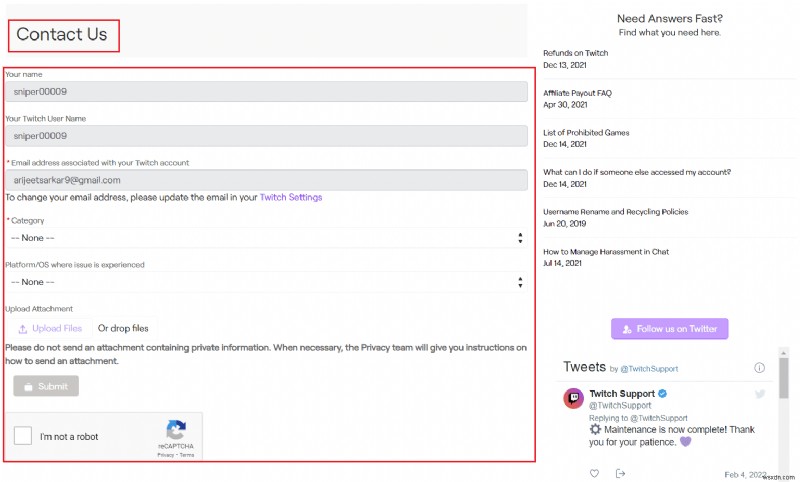Open reCAPTCHA Privacy link
Viewport: 800px width, 482px height.
click(x=165, y=455)
